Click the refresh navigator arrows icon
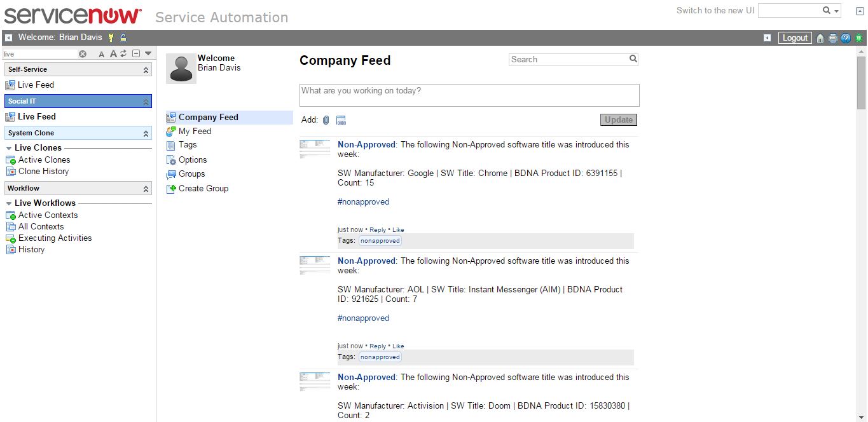Image resolution: width=868 pixels, height=422 pixels. 124,54
